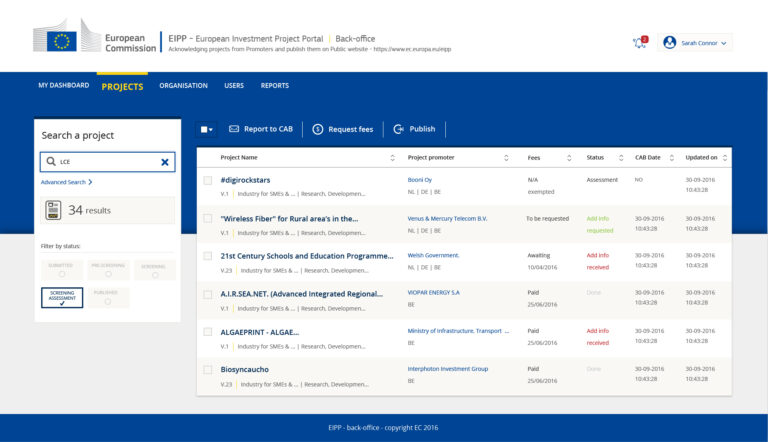Click Add info received status for 21st Century Schools
The width and height of the screenshot is (768, 442).
point(598,261)
